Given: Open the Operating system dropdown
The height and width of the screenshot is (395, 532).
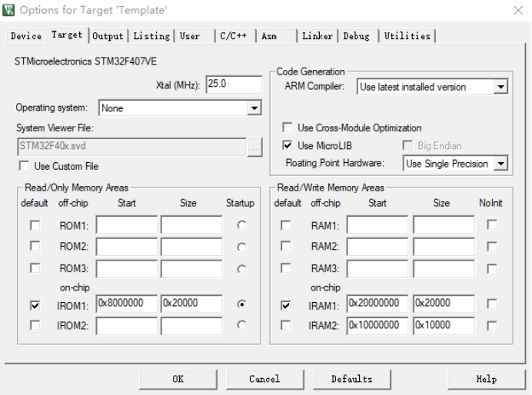Looking at the screenshot, I should coord(254,108).
